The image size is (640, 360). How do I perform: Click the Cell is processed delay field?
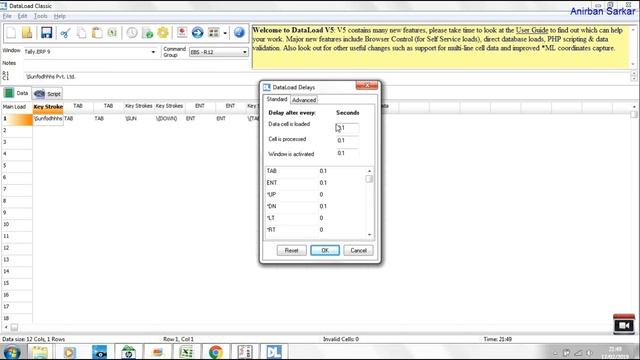(x=347, y=140)
